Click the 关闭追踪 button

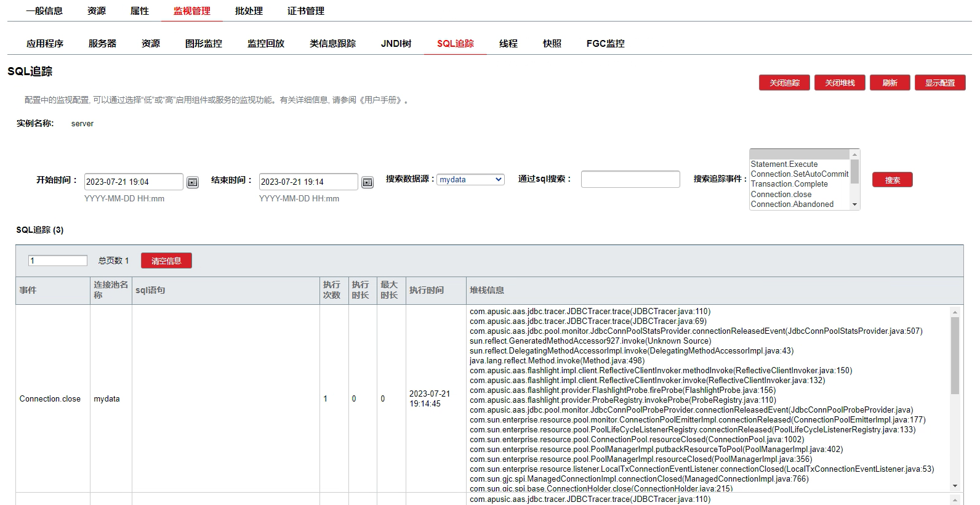pyautogui.click(x=784, y=83)
